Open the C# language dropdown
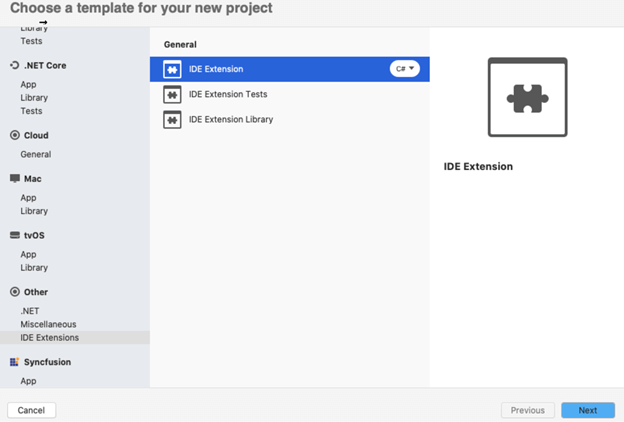The height and width of the screenshot is (422, 624). (405, 69)
